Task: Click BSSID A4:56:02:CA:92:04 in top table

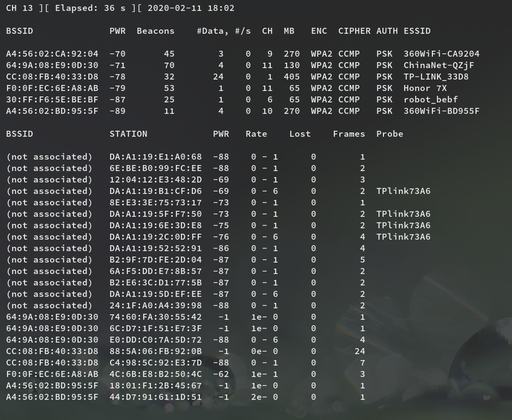Action: tap(52, 54)
